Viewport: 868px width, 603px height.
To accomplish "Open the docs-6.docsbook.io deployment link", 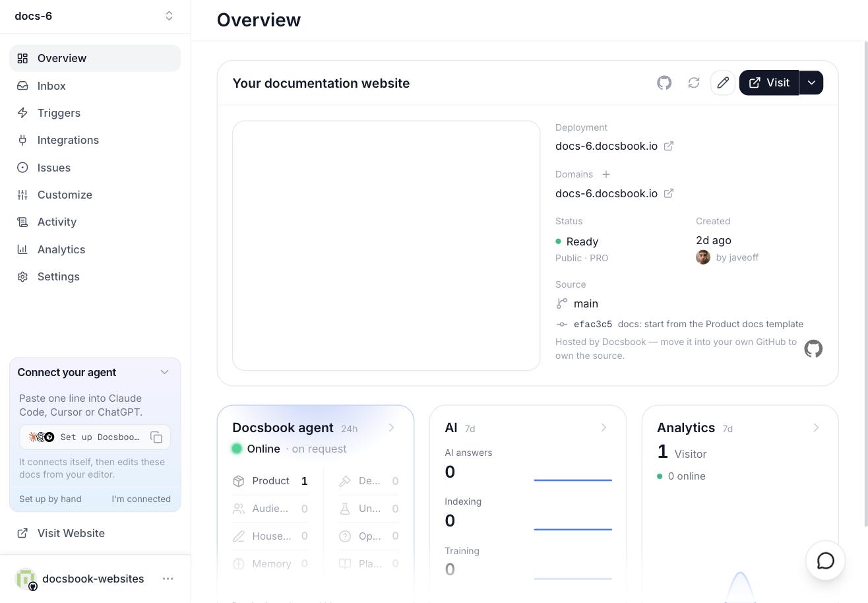I will pos(606,146).
